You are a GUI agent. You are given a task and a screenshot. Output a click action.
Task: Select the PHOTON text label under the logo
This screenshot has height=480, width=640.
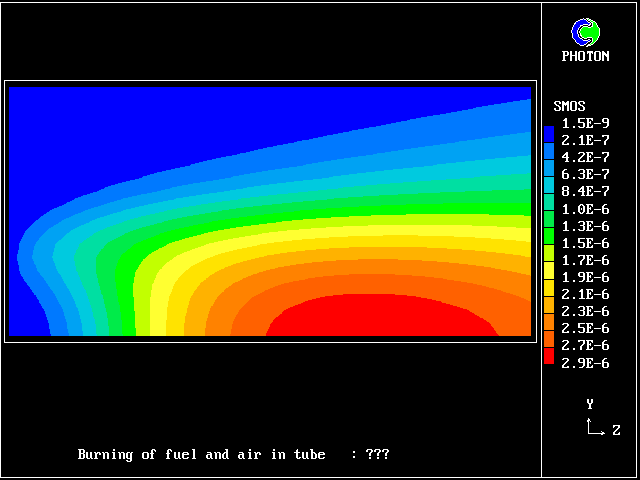coord(585,57)
